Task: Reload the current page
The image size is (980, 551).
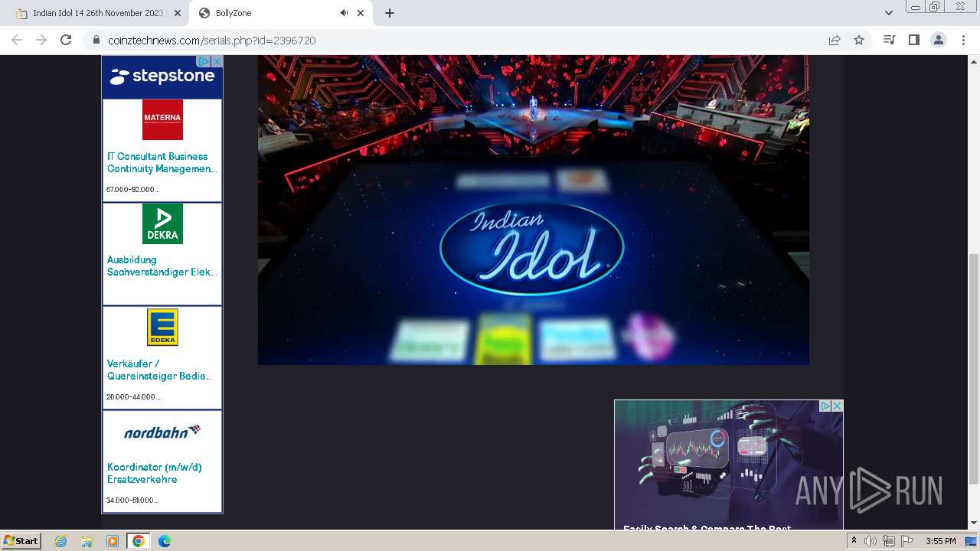Action: pos(66,40)
